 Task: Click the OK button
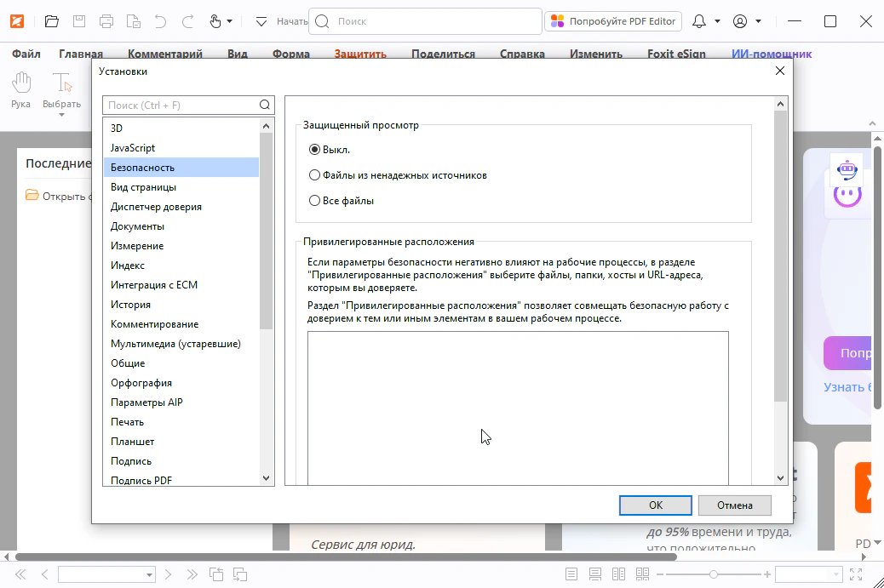[655, 505]
